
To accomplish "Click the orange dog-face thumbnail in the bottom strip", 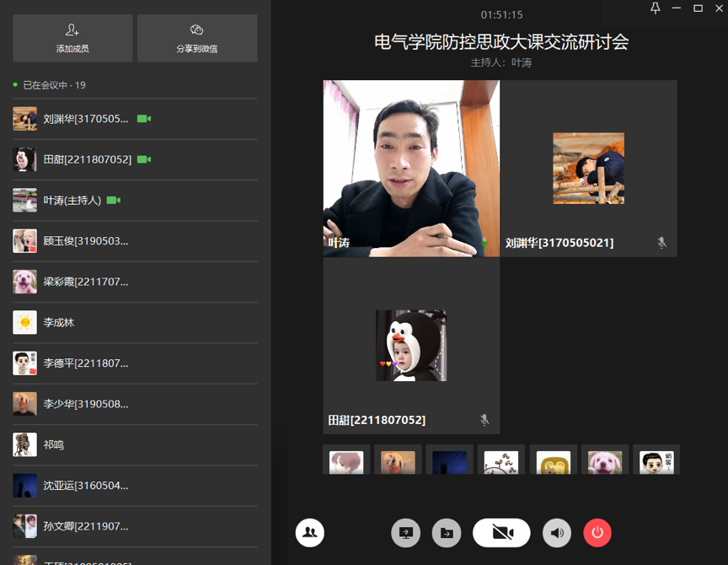I will tap(398, 462).
